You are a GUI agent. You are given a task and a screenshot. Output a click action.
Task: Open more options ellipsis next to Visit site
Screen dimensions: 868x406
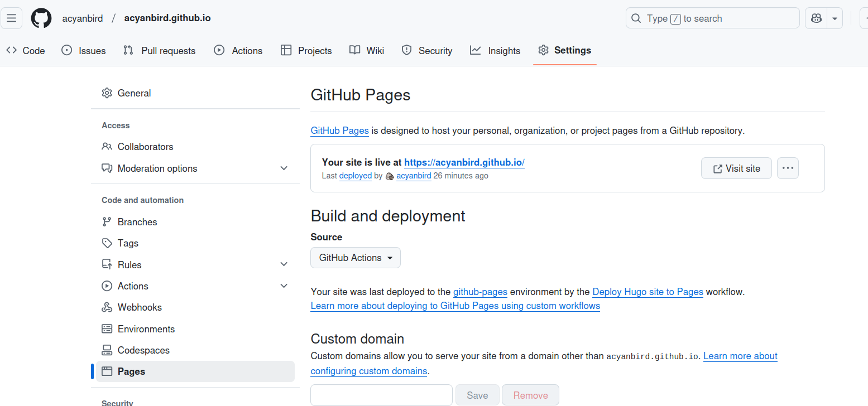click(788, 168)
